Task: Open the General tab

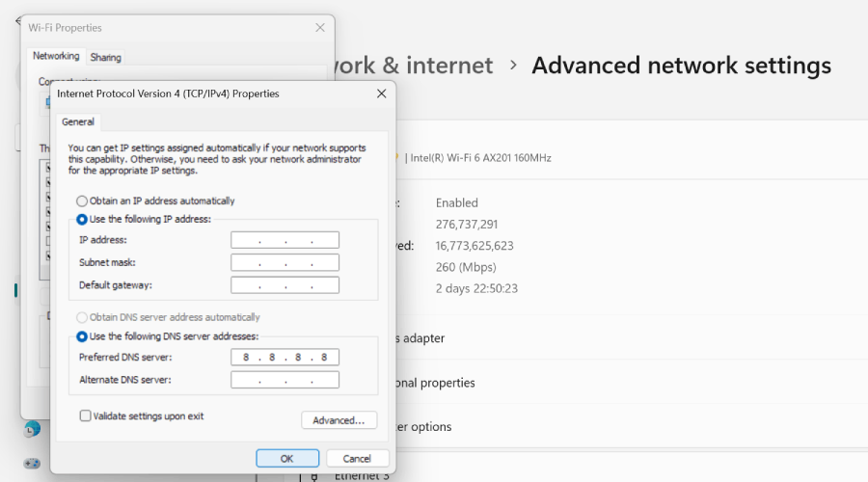Action: coord(78,121)
